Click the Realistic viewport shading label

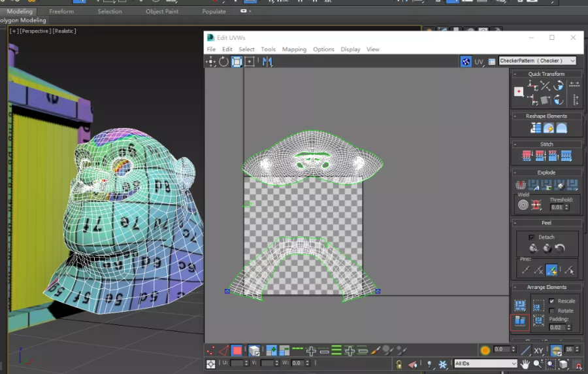64,31
